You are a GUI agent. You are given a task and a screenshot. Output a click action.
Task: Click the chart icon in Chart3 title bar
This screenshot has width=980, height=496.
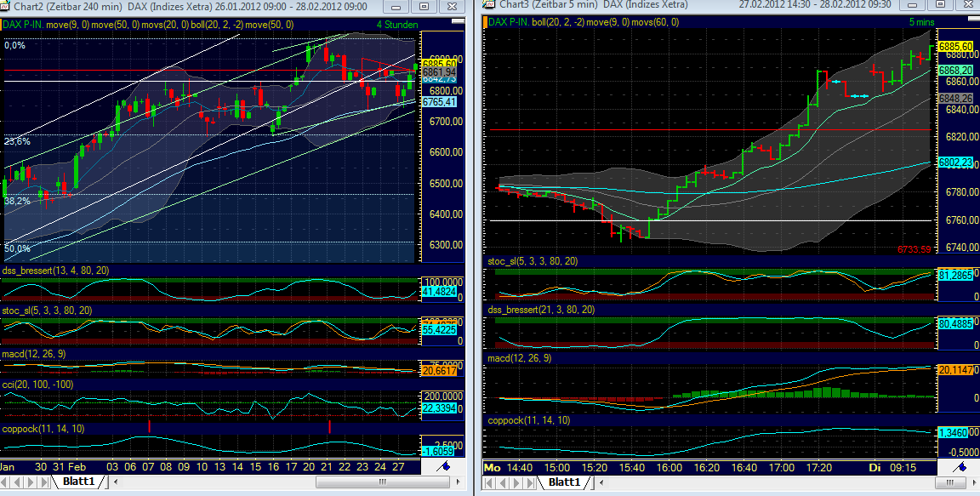tap(487, 7)
